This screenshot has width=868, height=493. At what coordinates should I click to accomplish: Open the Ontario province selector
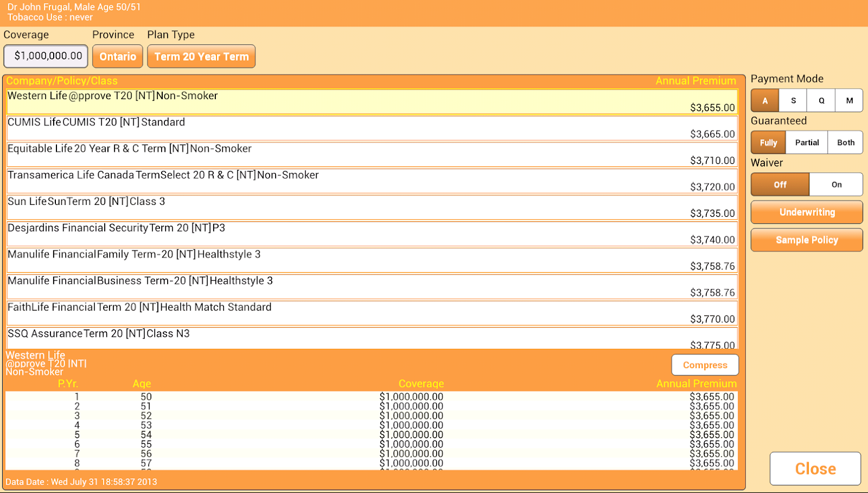point(118,56)
